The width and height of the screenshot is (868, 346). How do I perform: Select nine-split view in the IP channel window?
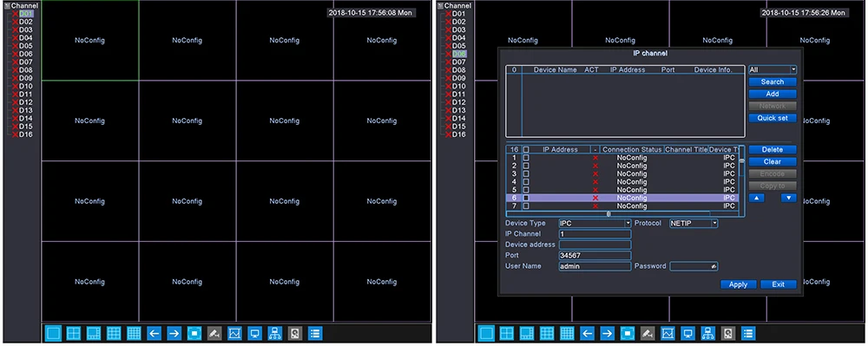(547, 333)
